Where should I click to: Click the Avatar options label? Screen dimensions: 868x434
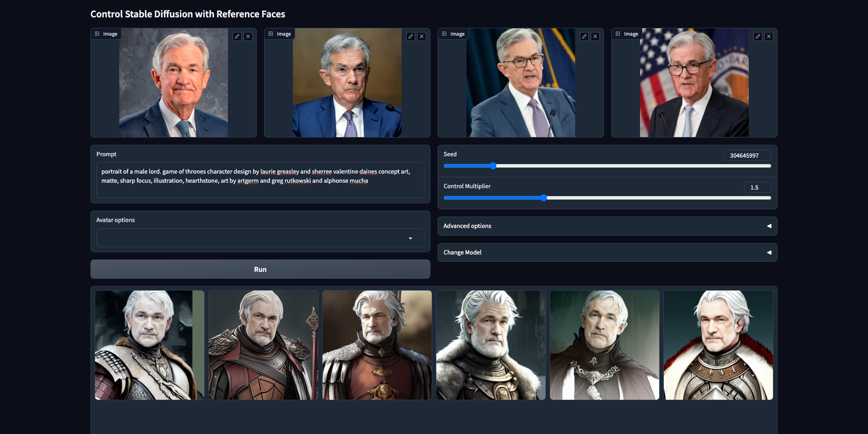click(x=116, y=220)
